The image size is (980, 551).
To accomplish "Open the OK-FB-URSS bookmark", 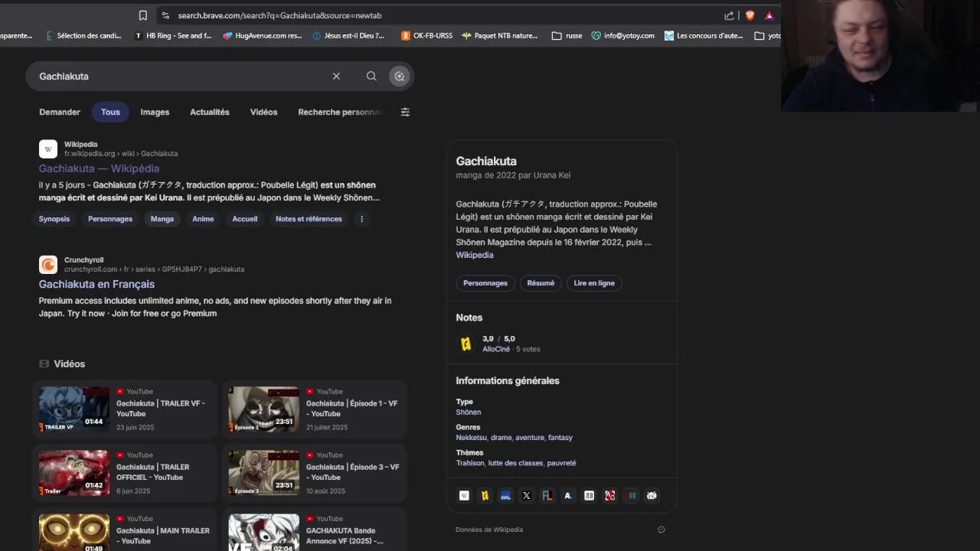I will coord(427,35).
